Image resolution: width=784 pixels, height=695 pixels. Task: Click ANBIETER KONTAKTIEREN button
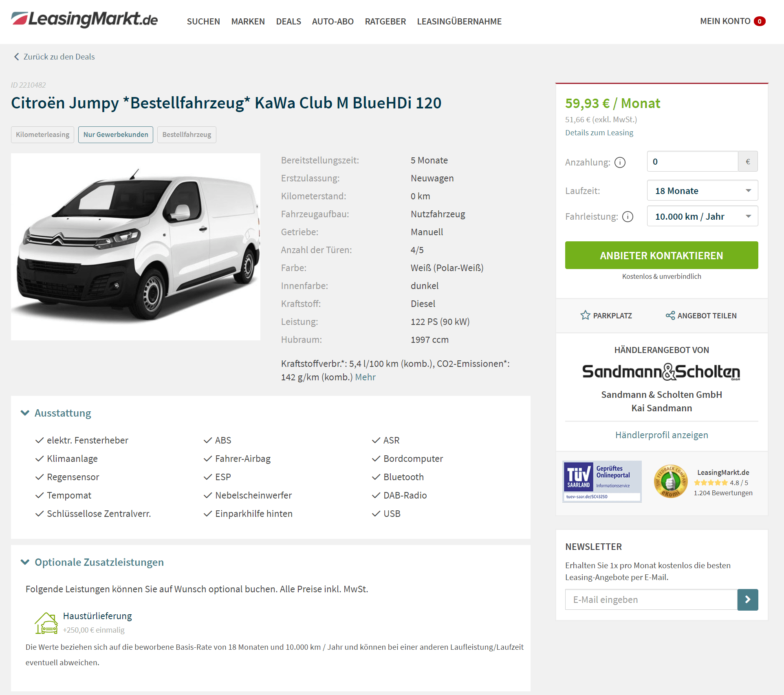tap(661, 255)
